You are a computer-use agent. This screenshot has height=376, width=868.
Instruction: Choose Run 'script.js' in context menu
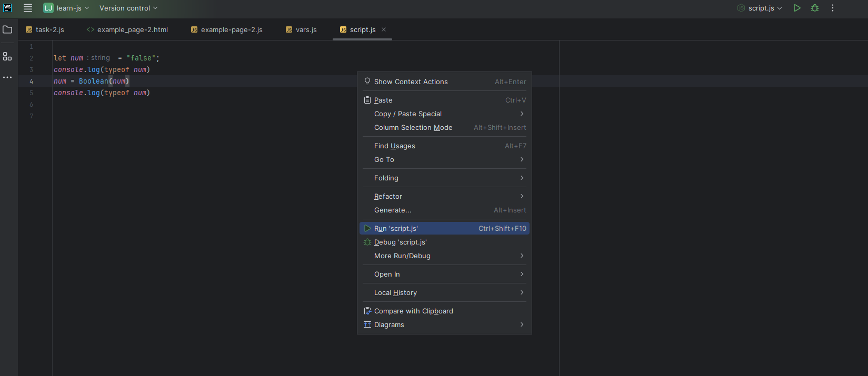point(445,228)
